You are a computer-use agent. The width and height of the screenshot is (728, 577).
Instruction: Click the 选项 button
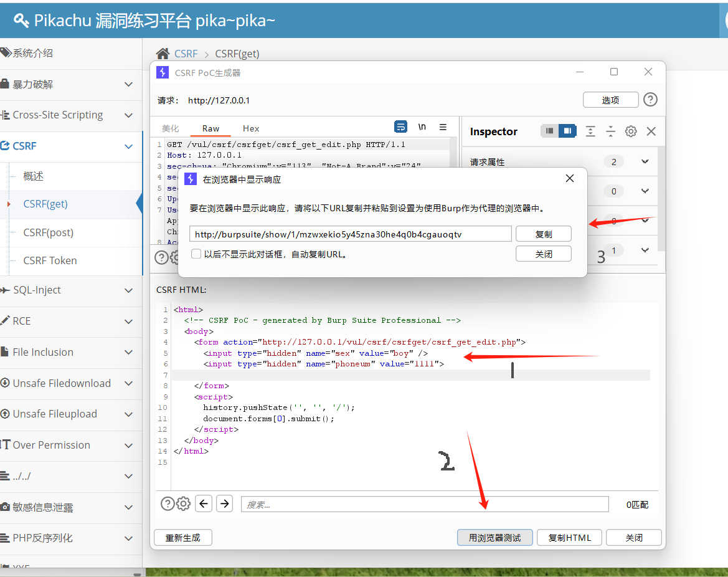[x=610, y=100]
